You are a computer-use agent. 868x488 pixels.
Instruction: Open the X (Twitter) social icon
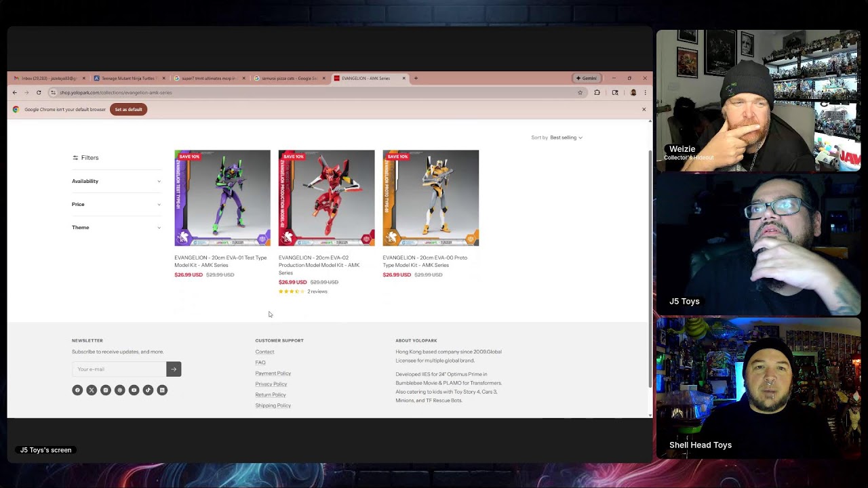point(92,390)
